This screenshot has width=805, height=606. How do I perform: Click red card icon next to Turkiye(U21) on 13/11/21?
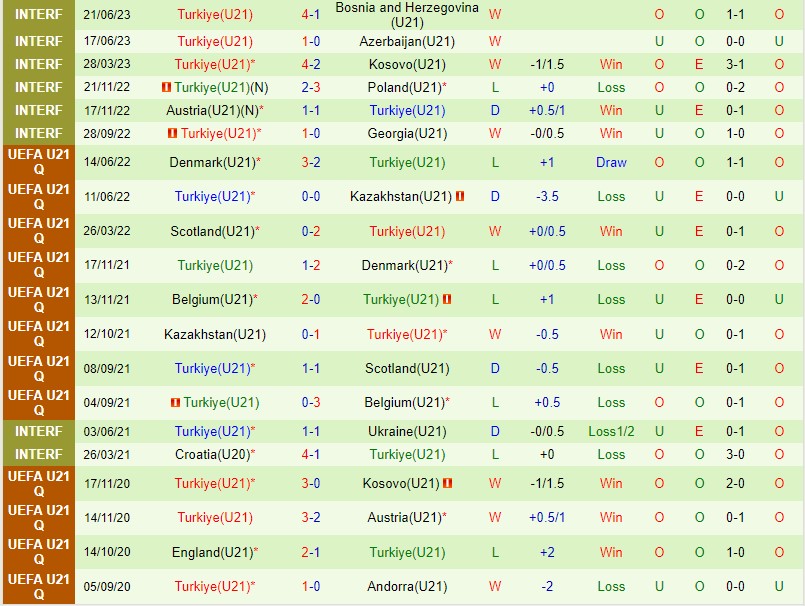(447, 299)
